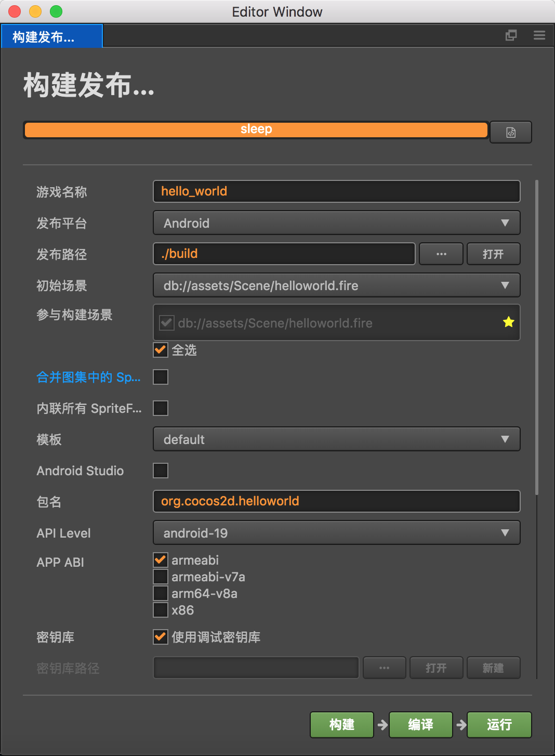
Task: Click the ellipsis browse button beside ./build
Action: point(441,254)
